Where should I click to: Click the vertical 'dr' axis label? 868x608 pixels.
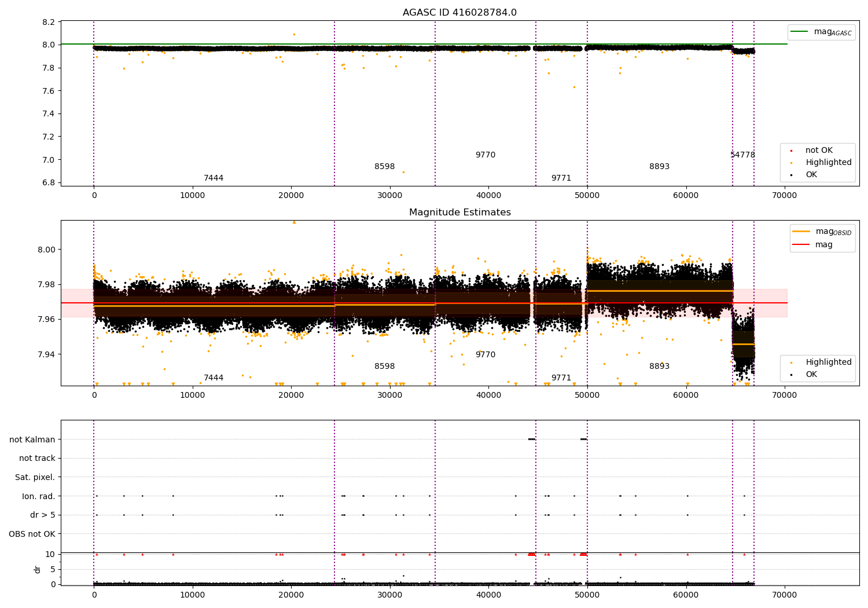point(37,569)
